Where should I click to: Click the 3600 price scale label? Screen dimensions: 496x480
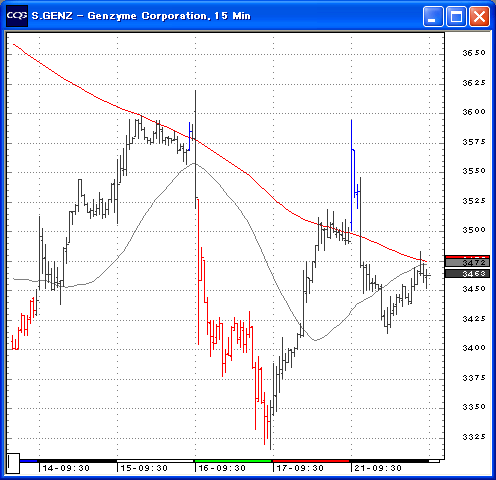click(x=474, y=112)
